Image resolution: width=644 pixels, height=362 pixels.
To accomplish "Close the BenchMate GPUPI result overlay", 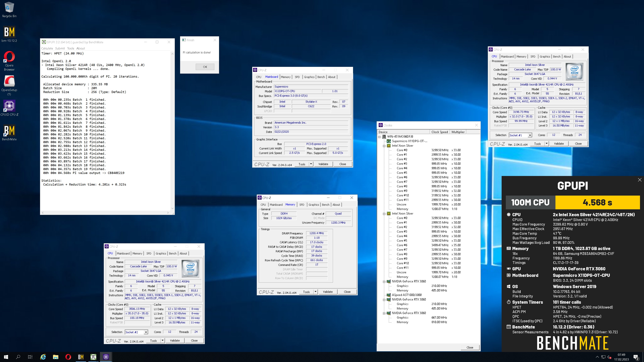I will point(639,180).
